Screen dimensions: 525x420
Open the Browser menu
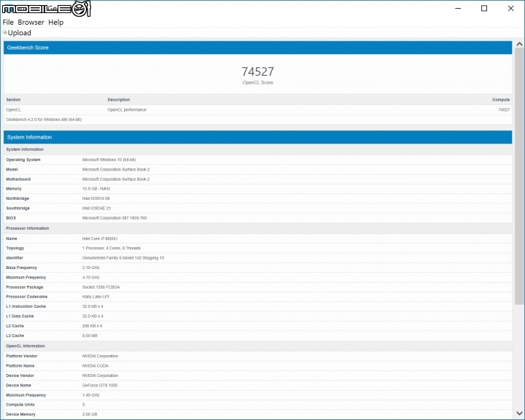[x=31, y=22]
